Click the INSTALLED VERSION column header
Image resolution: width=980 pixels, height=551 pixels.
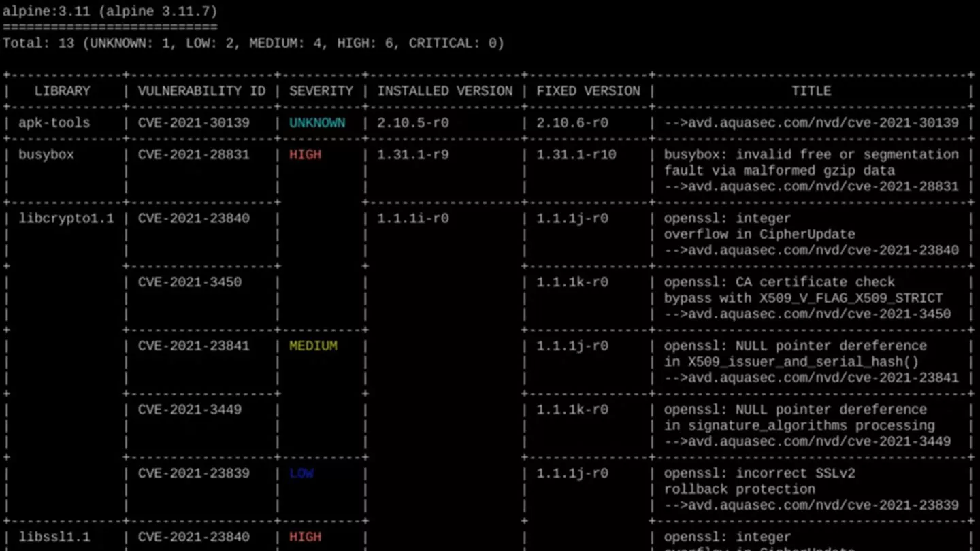point(445,91)
